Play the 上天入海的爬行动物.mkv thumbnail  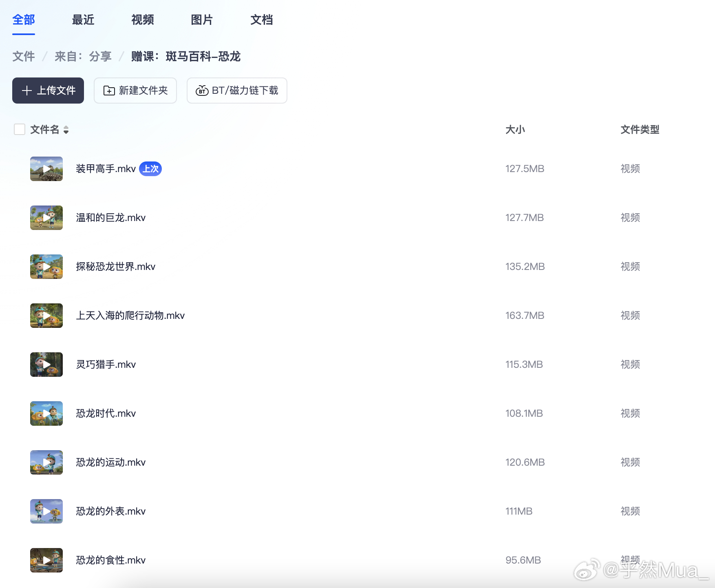pos(46,316)
